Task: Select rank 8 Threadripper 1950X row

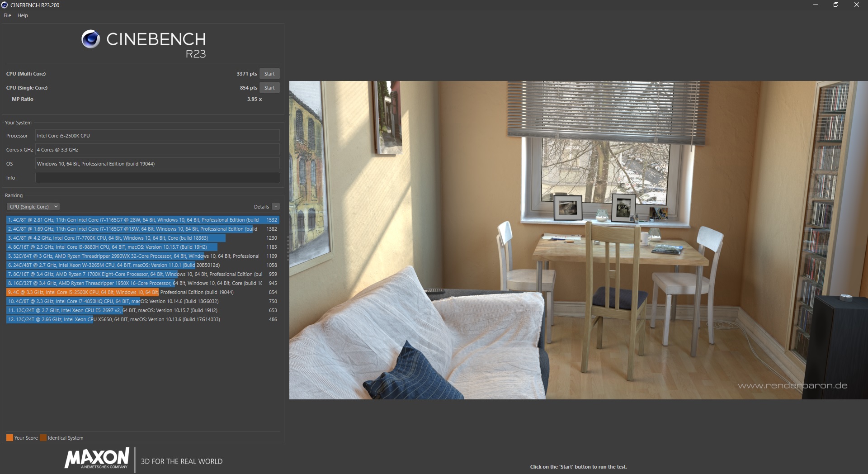Action: click(x=143, y=283)
